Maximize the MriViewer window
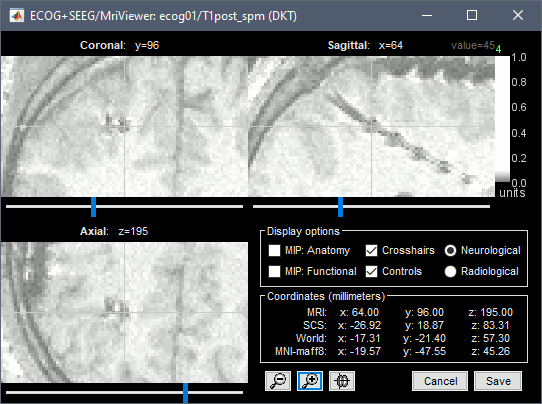The width and height of the screenshot is (542, 404). (x=472, y=16)
